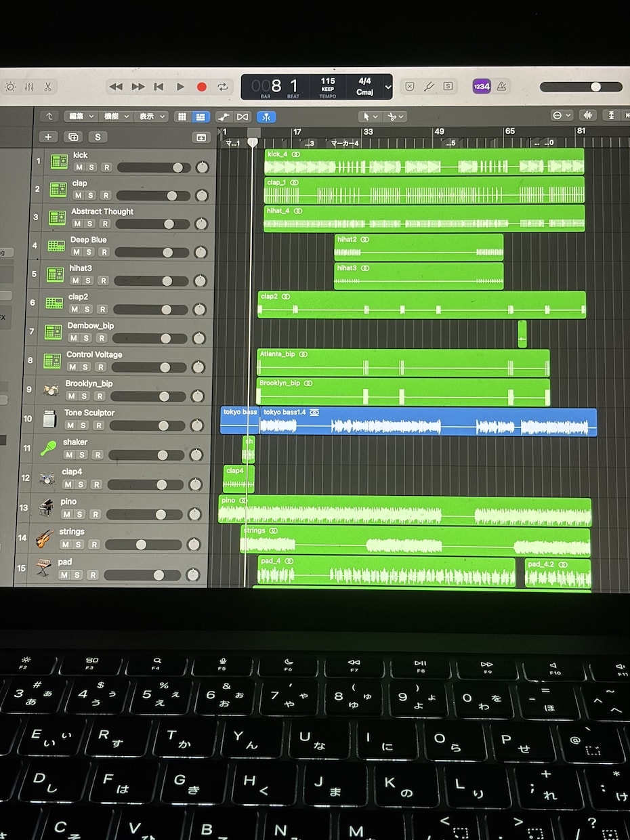
Task: Click the Control Voltage track icon
Action: [52, 361]
